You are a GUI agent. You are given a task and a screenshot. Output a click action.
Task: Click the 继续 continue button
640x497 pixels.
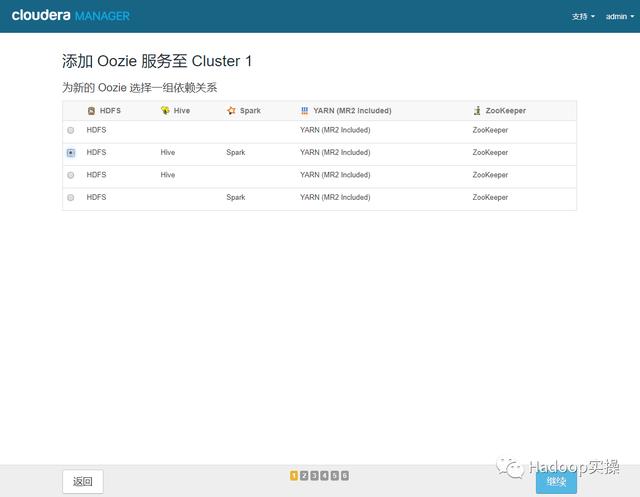coord(556,482)
